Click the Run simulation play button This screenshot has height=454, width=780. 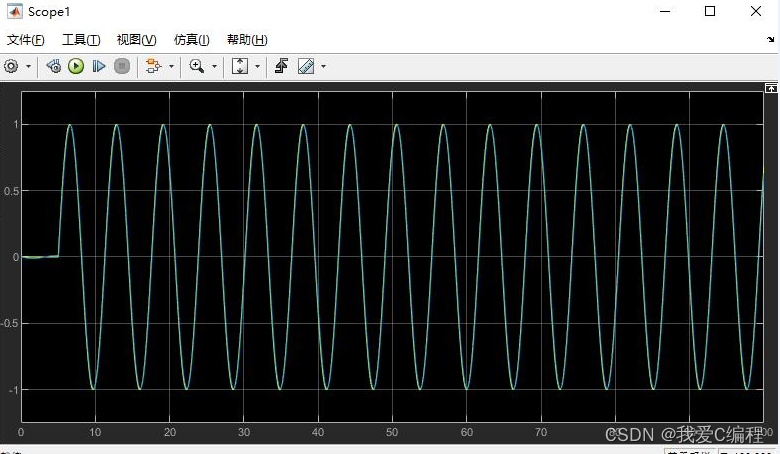pos(76,66)
